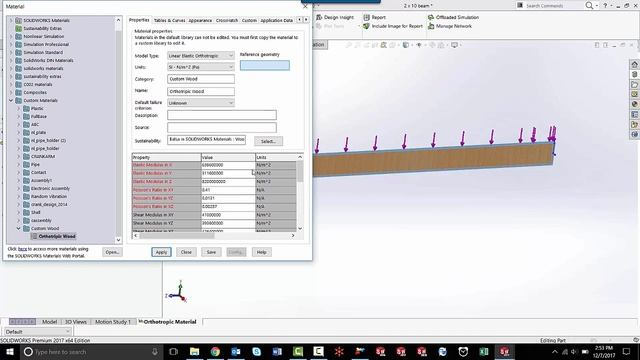Open File Explorer from the taskbar
This screenshot has height=360, width=640.
[x=194, y=351]
